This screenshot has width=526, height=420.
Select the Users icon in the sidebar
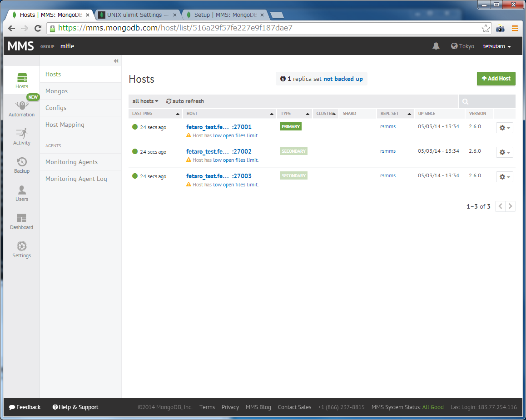pos(21,193)
